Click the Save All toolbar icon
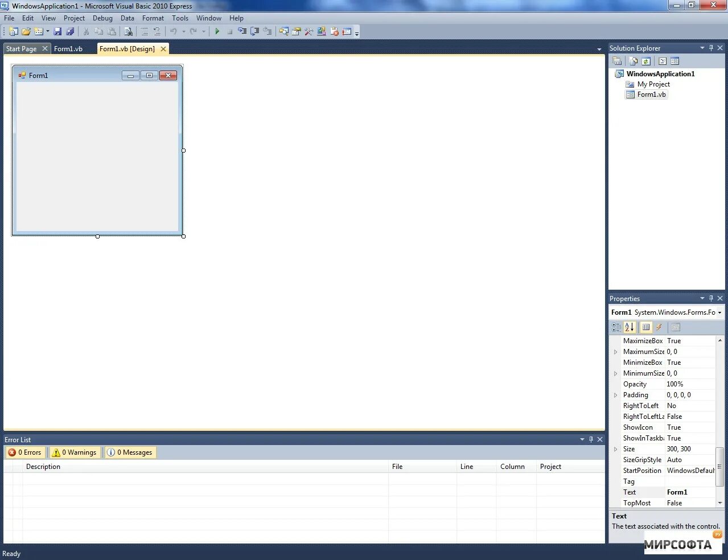 (x=70, y=31)
